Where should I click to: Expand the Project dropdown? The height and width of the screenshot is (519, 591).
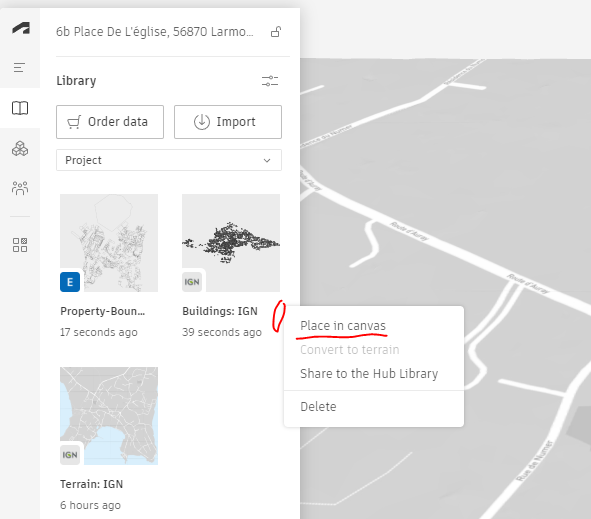169,160
